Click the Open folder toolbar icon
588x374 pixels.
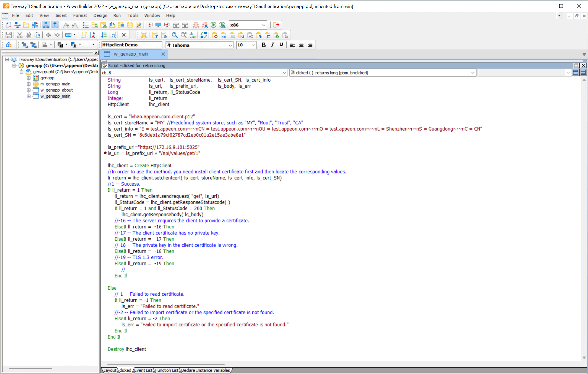[x=26, y=25]
